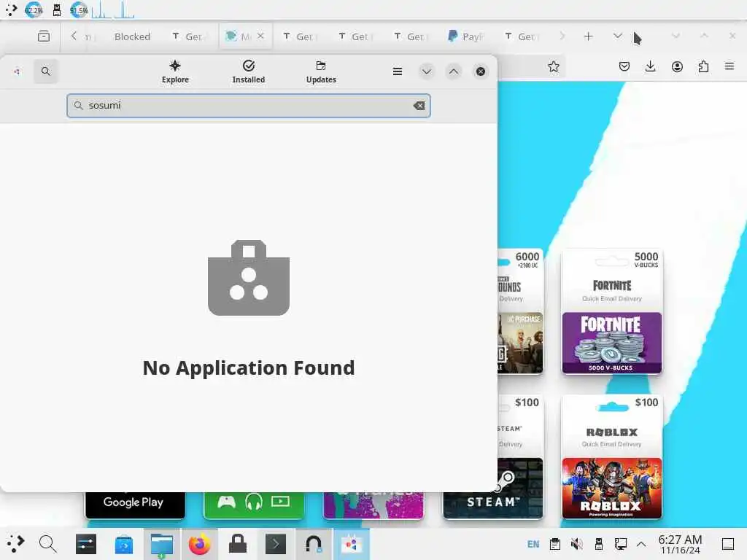747x560 pixels.
Task: Open removable devices tray icon
Action: 599,544
